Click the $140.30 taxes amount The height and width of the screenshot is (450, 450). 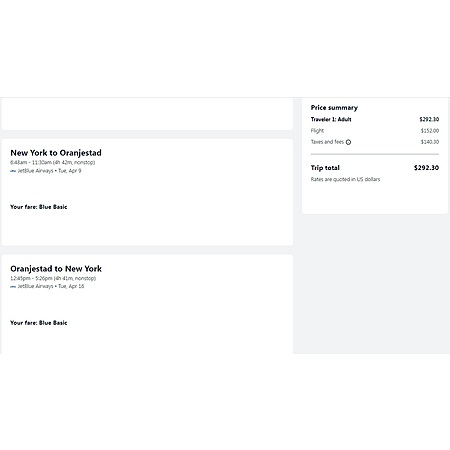click(x=430, y=142)
